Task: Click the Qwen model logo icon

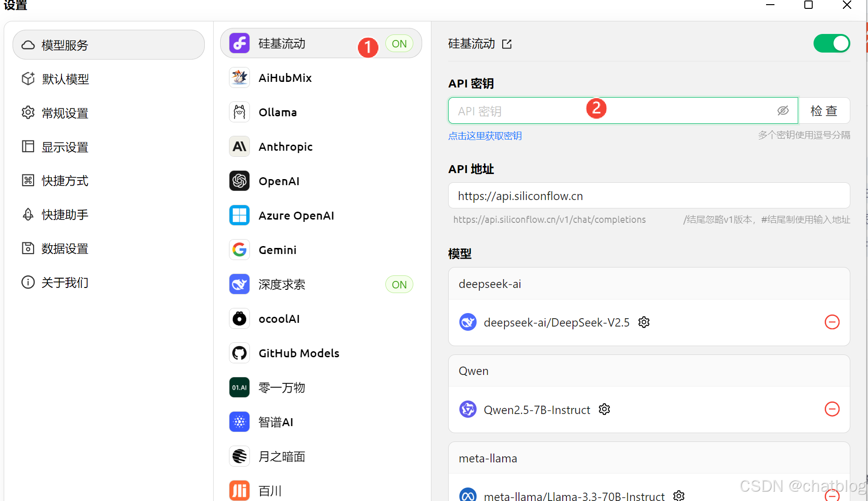Action: point(468,409)
